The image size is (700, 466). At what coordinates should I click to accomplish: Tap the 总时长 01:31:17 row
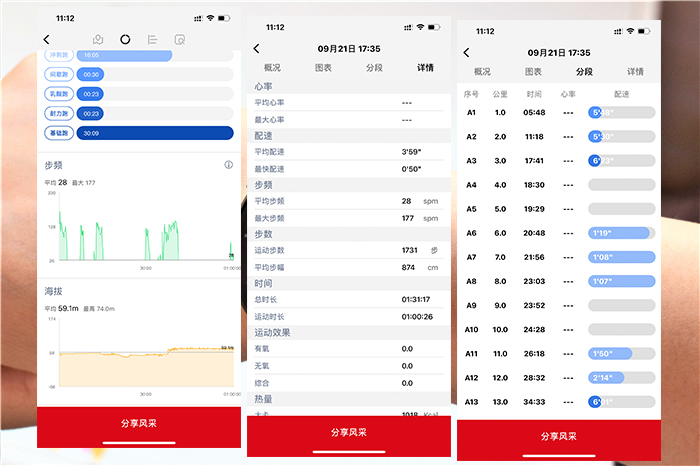point(349,300)
